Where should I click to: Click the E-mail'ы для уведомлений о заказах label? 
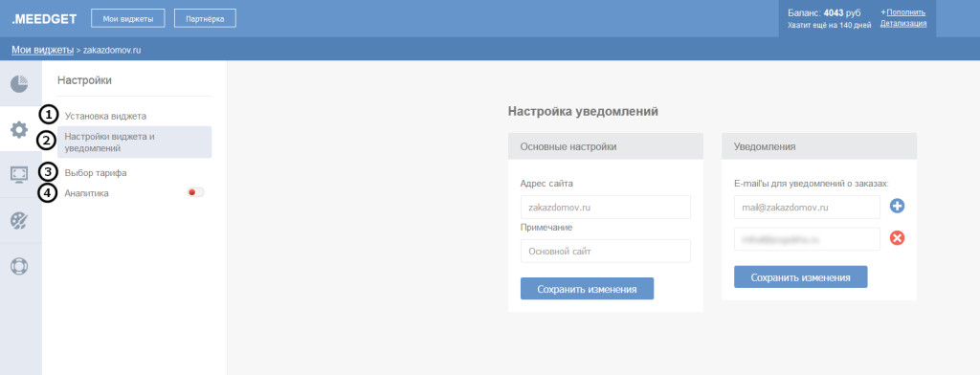point(812,184)
